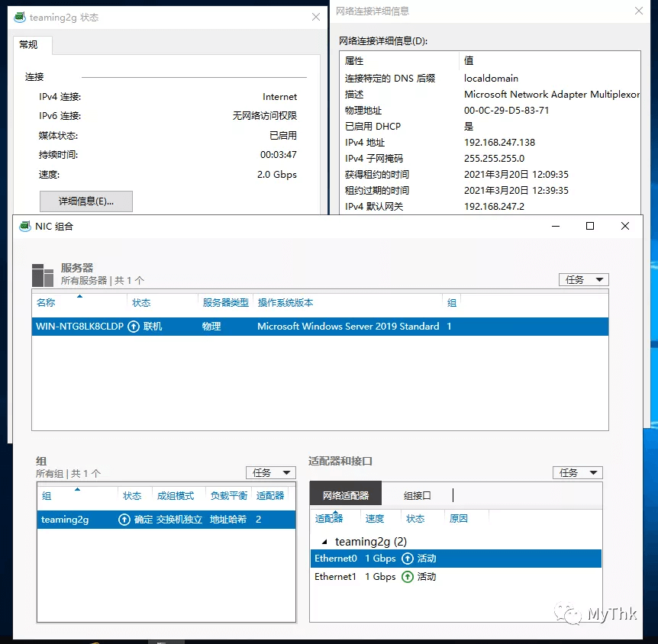Viewport: 658px width, 644px height.
Task: Open 详细信息(E)... in teaming2g 状态 window
Action: pos(86,201)
